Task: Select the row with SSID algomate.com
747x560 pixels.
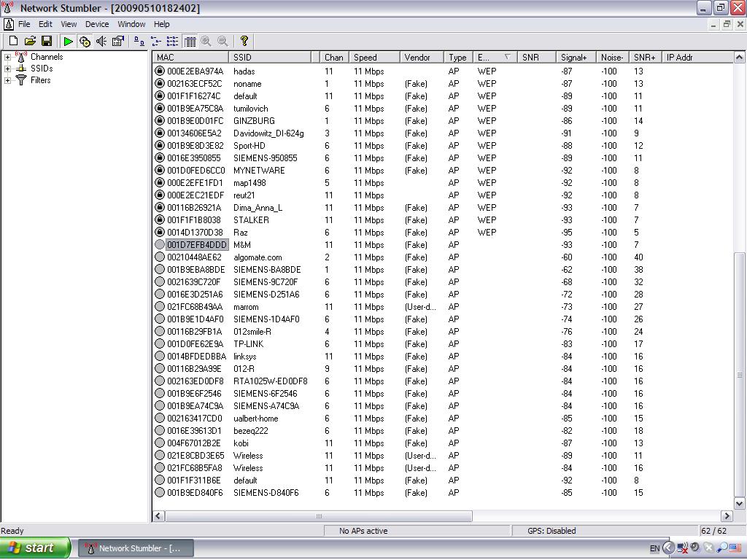Action: pos(443,257)
